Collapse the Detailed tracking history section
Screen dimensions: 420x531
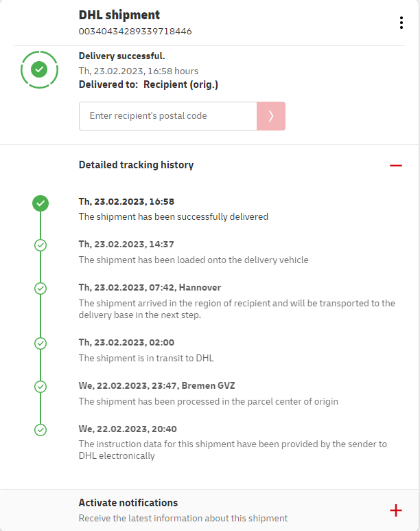click(x=395, y=166)
